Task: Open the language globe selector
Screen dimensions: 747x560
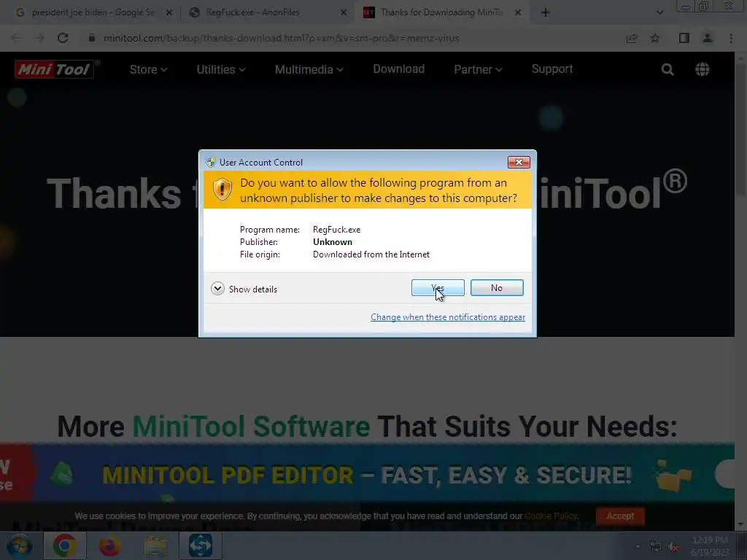Action: click(x=703, y=69)
